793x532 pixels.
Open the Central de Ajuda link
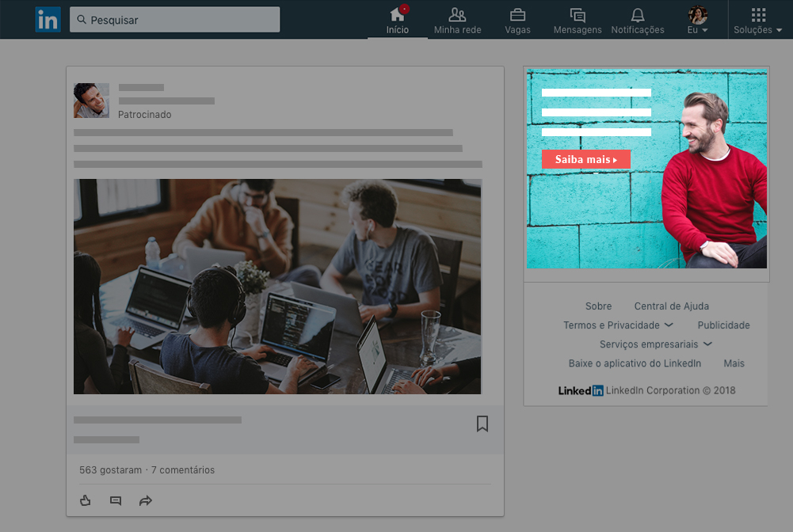(671, 306)
